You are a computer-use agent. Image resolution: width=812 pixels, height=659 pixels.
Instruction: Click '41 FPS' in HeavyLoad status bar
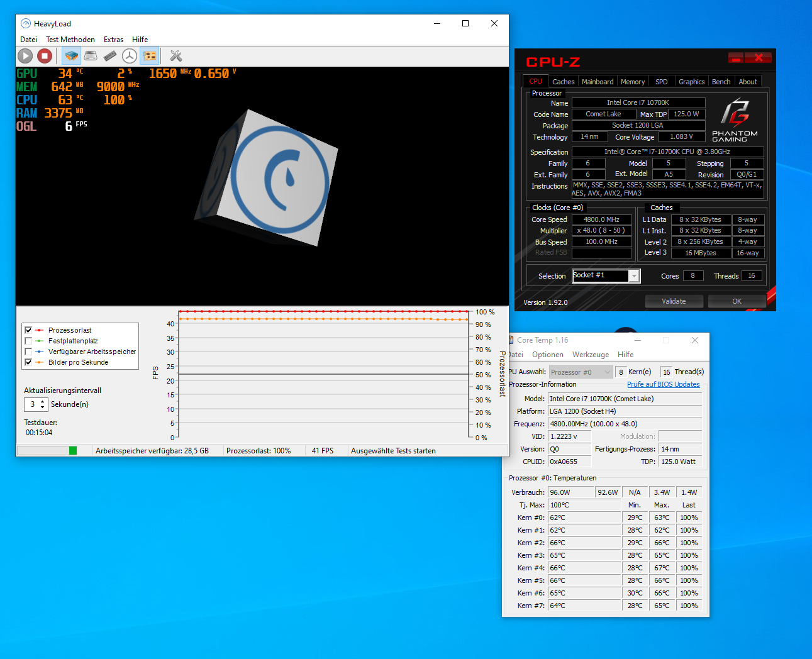[x=323, y=451]
